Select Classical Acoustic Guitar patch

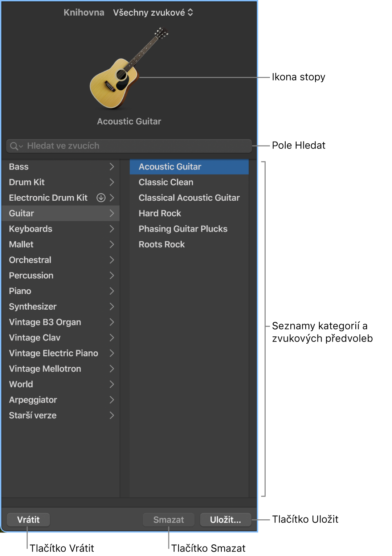pos(189,198)
